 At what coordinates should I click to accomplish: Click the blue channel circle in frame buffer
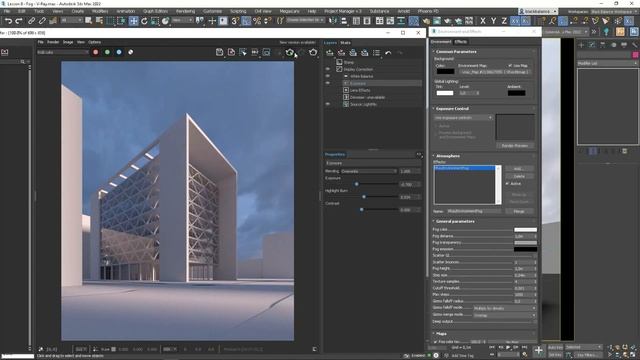119,52
